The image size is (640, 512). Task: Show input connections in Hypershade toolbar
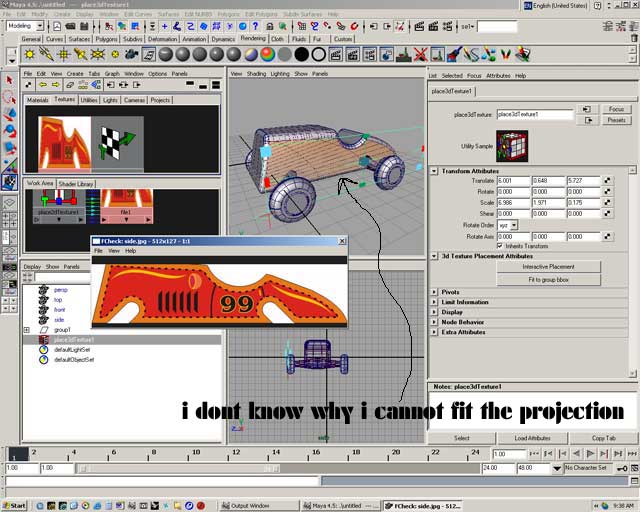110,85
